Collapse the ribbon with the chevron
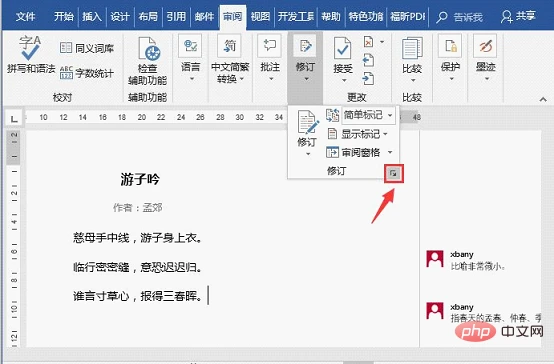554x364 pixels. click(x=543, y=99)
